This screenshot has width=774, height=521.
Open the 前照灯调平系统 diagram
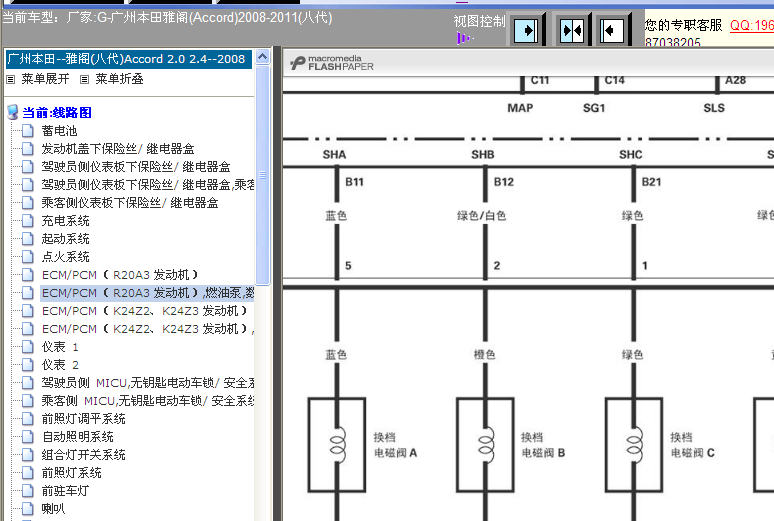(83, 419)
